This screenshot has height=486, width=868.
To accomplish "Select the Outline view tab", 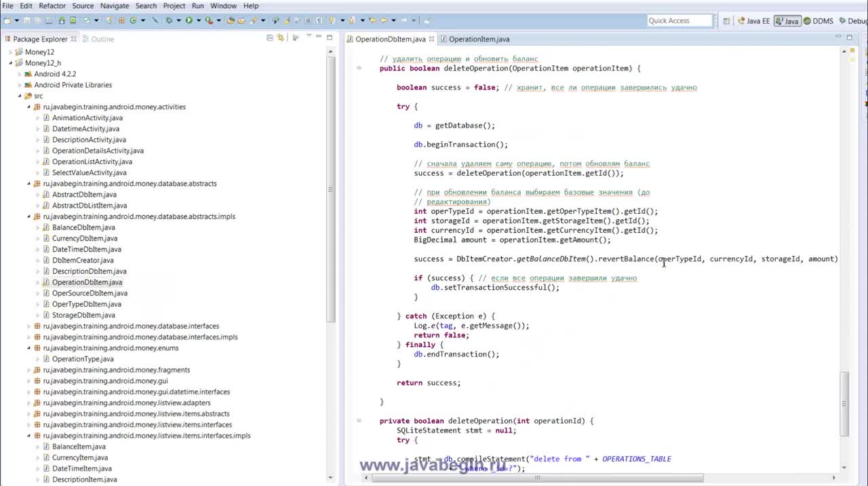I will (102, 39).
